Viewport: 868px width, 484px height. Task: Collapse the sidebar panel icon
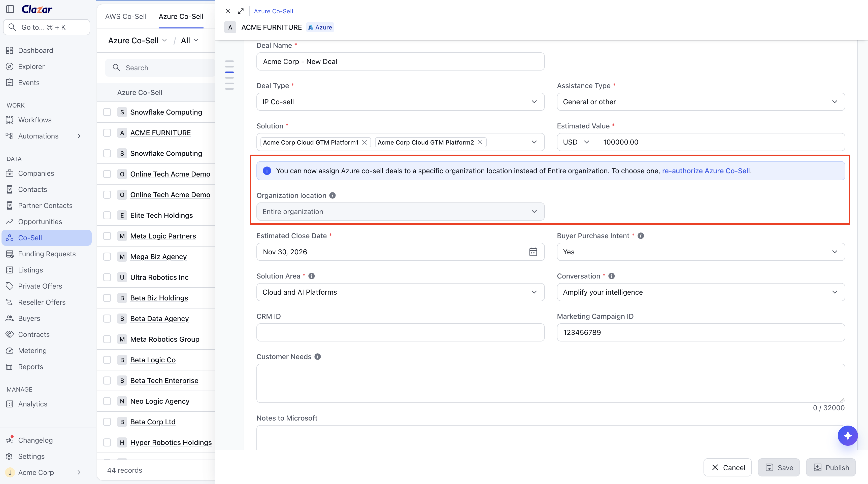(10, 9)
